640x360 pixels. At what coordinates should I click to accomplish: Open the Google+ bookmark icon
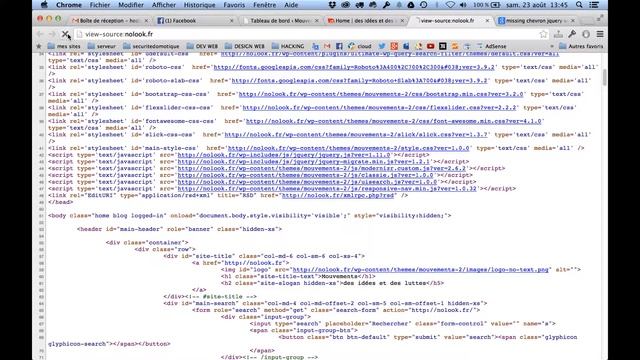394,47
